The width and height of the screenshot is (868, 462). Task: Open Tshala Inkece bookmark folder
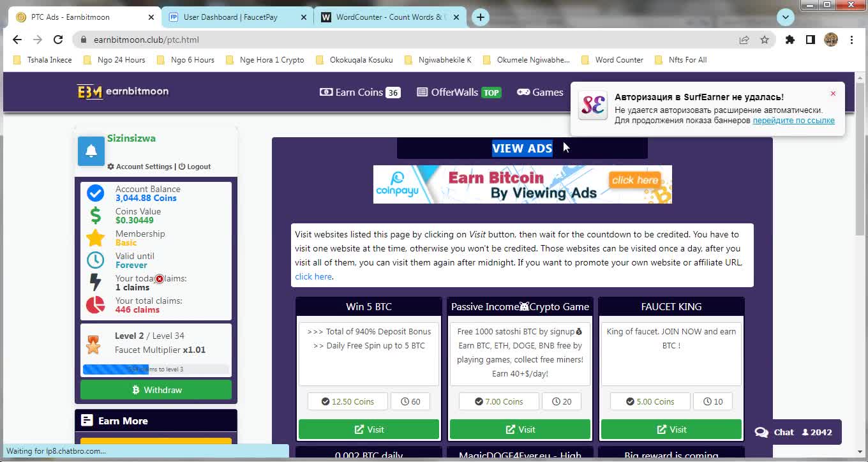point(43,60)
